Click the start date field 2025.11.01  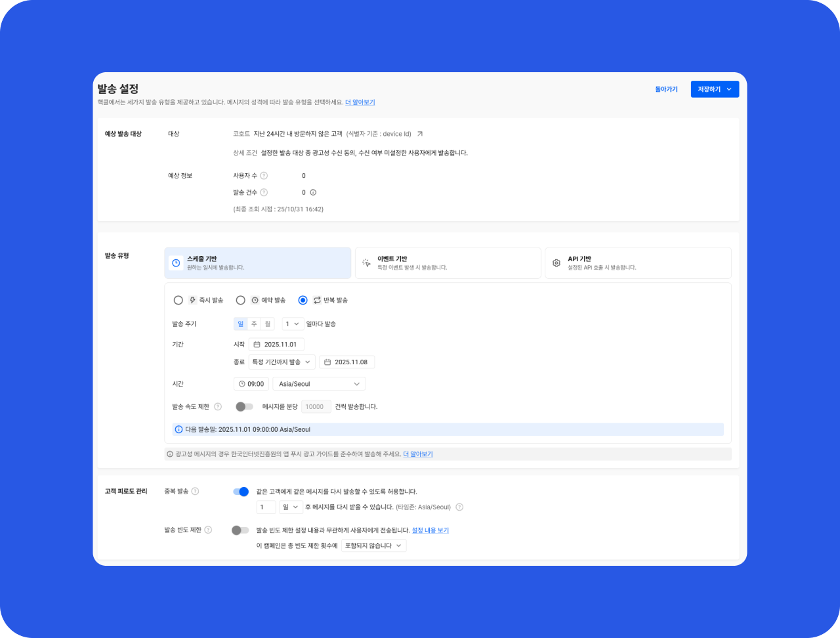tap(276, 345)
